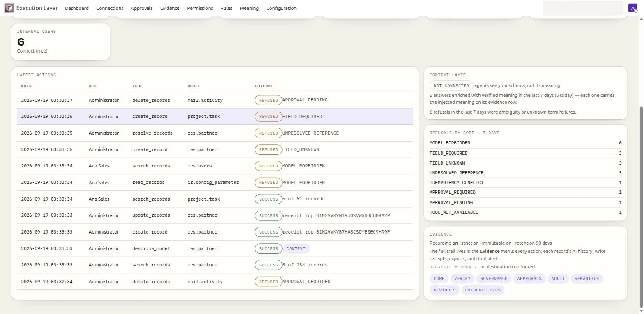Click the '5 of 134 records' outcome

click(x=305, y=265)
